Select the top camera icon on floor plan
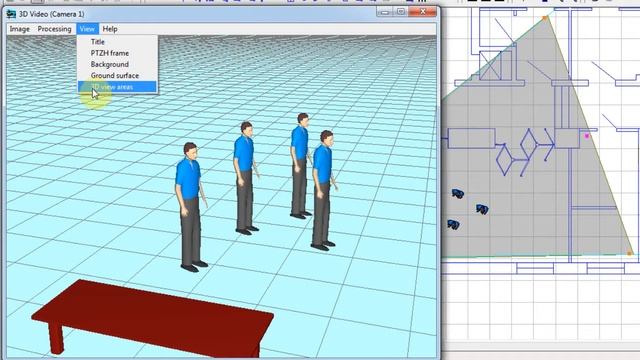The image size is (640, 360). pos(458,193)
